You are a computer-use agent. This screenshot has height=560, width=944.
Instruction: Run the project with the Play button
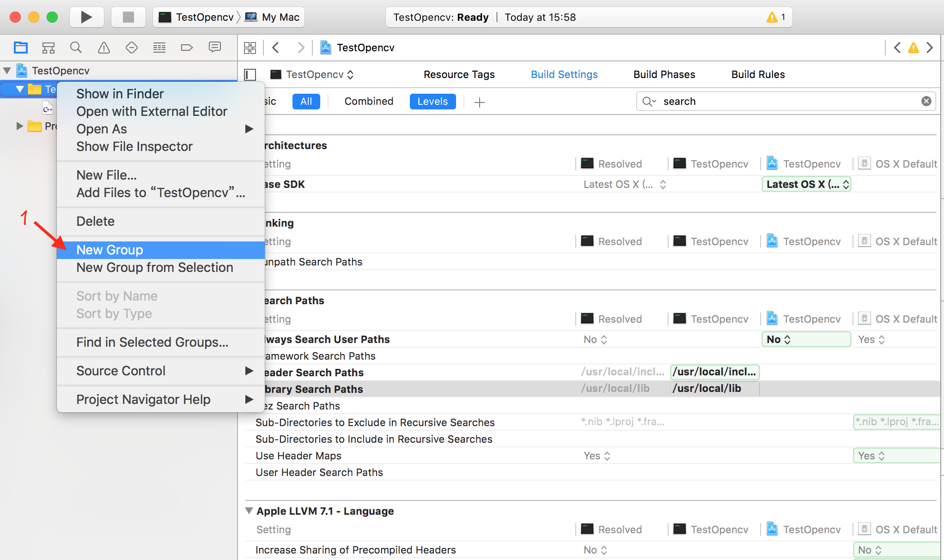(x=87, y=17)
